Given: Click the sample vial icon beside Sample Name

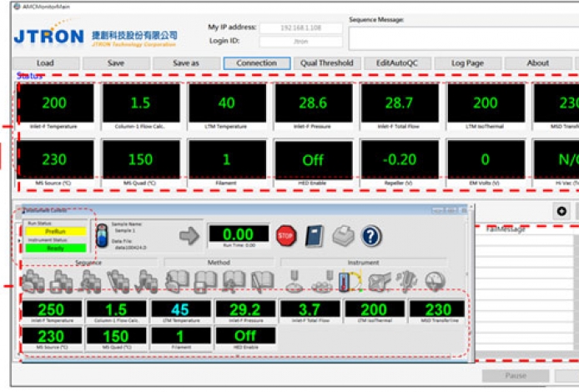Looking at the screenshot, I should pyautogui.click(x=102, y=234).
